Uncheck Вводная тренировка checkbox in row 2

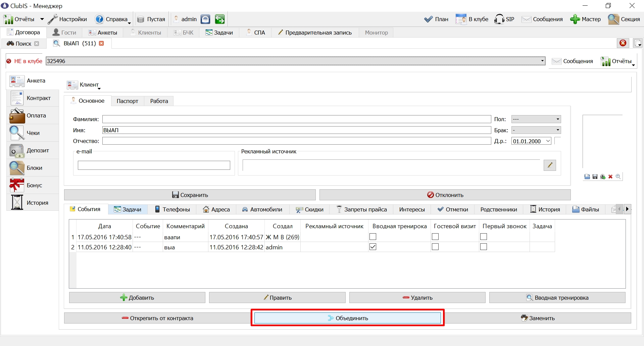373,247
